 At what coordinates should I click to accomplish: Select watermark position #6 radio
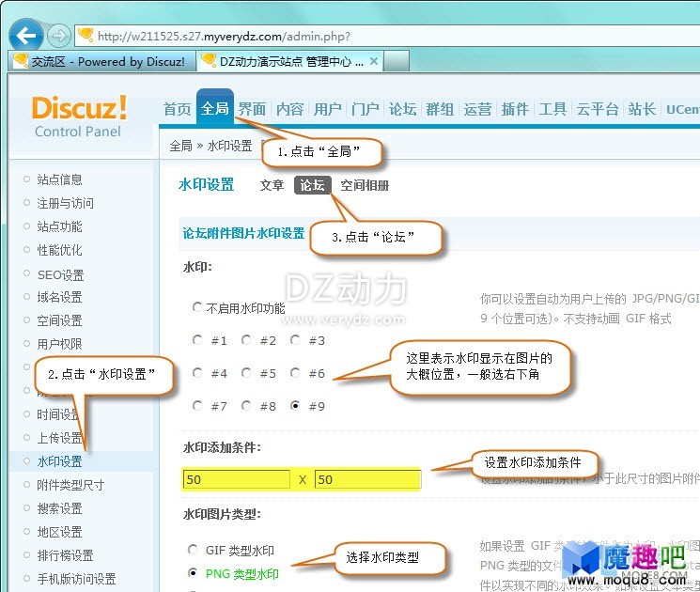(x=295, y=372)
